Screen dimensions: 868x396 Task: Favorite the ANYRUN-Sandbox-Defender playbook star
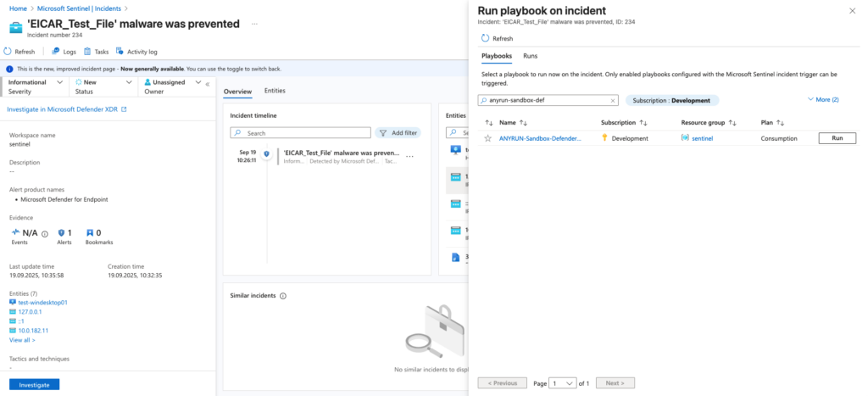488,138
